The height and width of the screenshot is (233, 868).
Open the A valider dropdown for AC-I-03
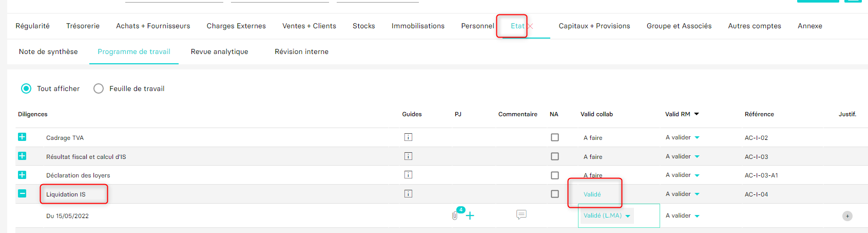(x=682, y=156)
